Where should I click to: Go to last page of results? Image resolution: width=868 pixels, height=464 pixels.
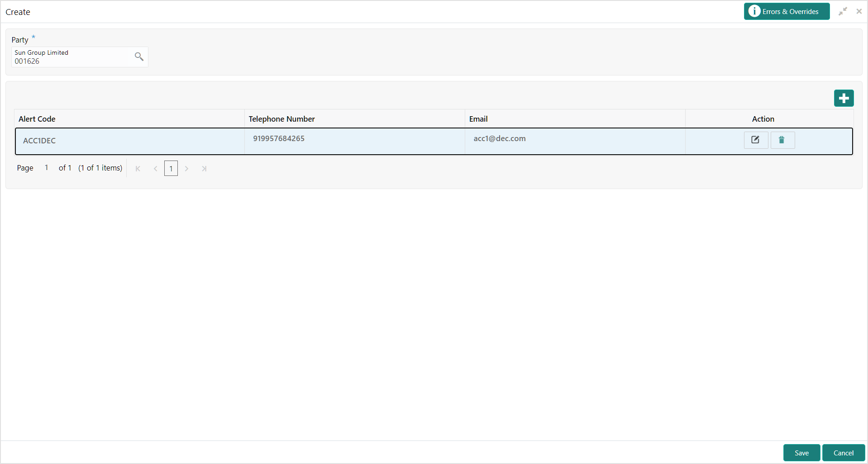204,169
